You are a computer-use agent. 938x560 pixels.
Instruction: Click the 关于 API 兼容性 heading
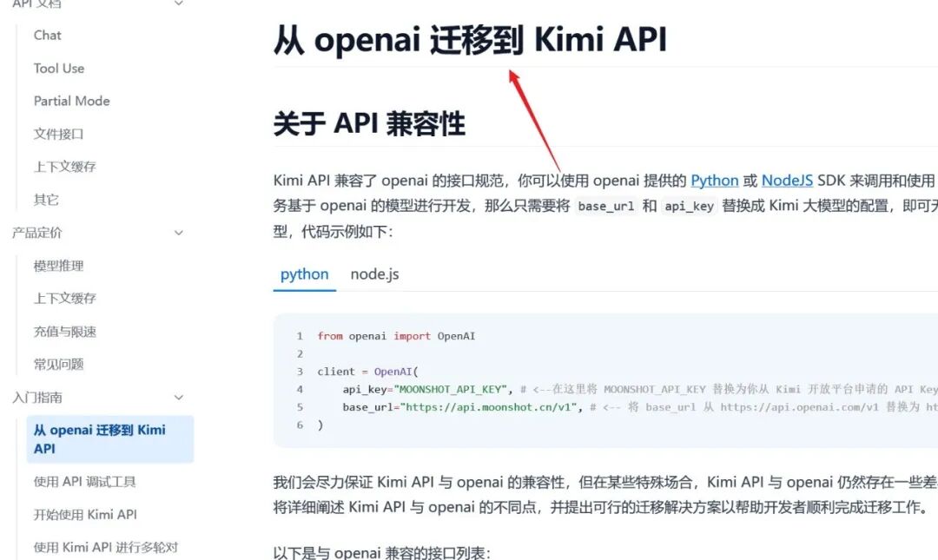click(369, 124)
